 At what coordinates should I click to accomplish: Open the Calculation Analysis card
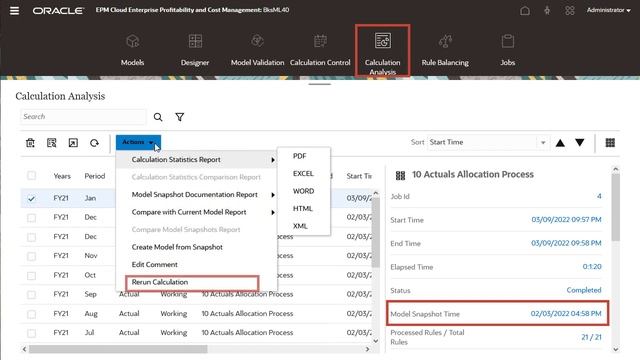tap(382, 51)
